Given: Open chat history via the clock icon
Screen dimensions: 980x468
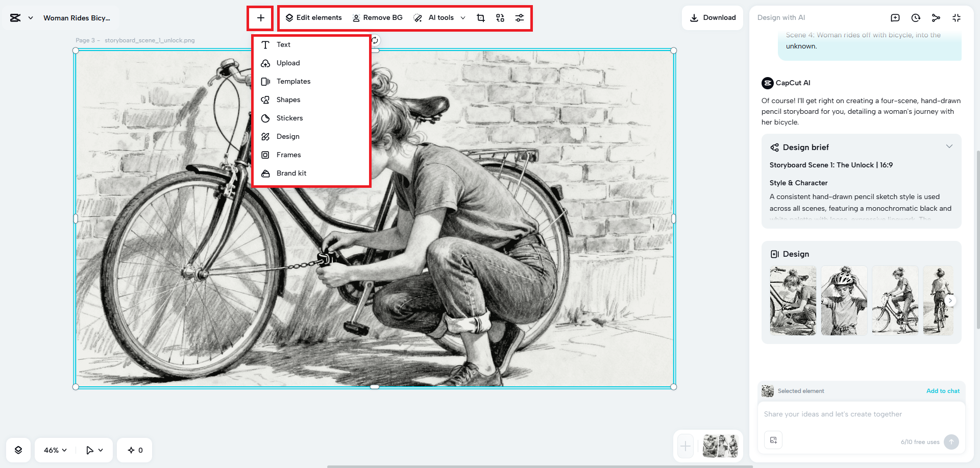Looking at the screenshot, I should pos(915,17).
